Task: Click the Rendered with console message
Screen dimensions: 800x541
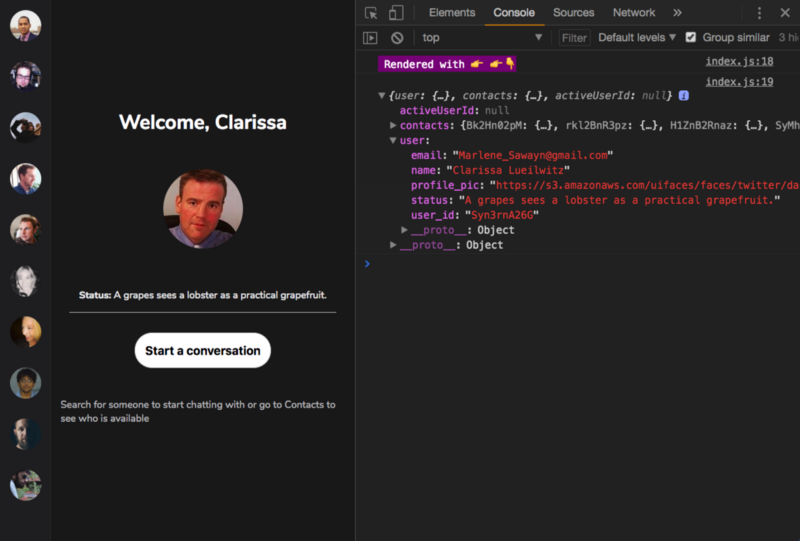Action: (x=447, y=64)
